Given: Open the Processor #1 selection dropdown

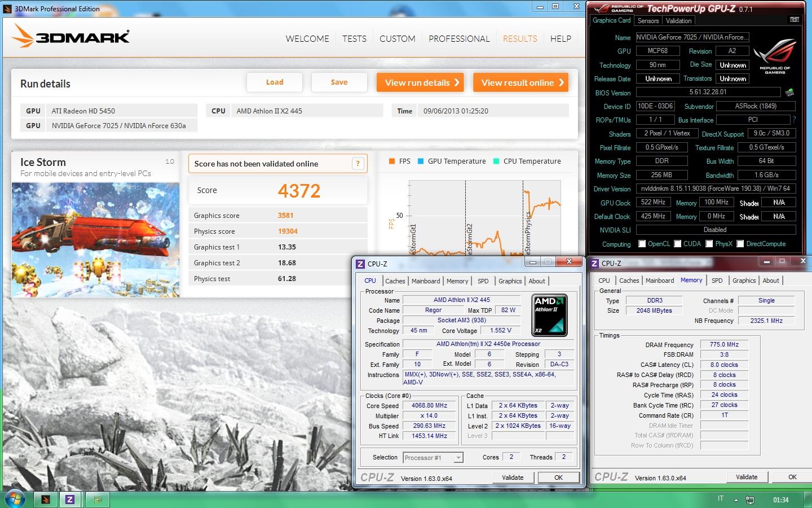Looking at the screenshot, I should 433,458.
